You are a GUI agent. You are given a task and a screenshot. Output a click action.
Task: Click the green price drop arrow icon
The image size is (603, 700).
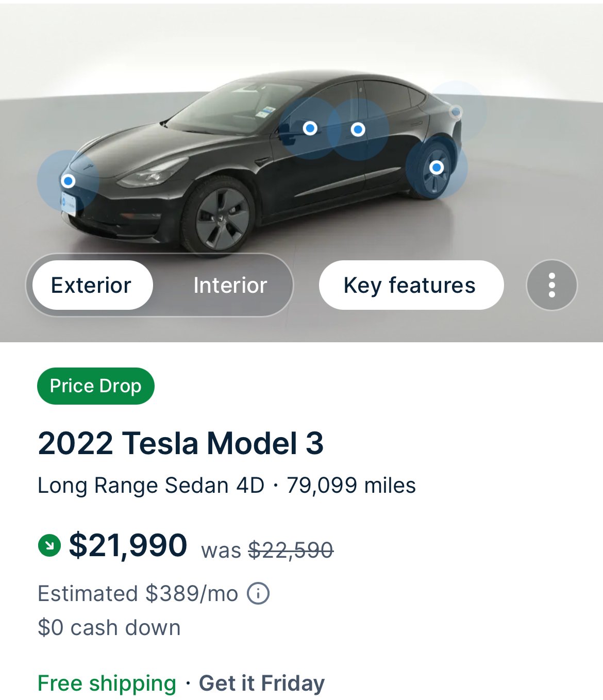[x=49, y=545]
